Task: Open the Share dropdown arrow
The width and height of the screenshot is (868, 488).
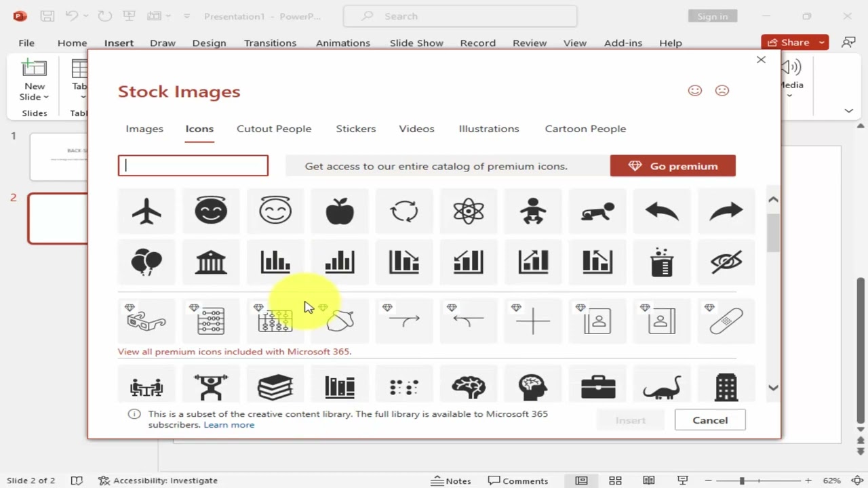Action: 821,42
